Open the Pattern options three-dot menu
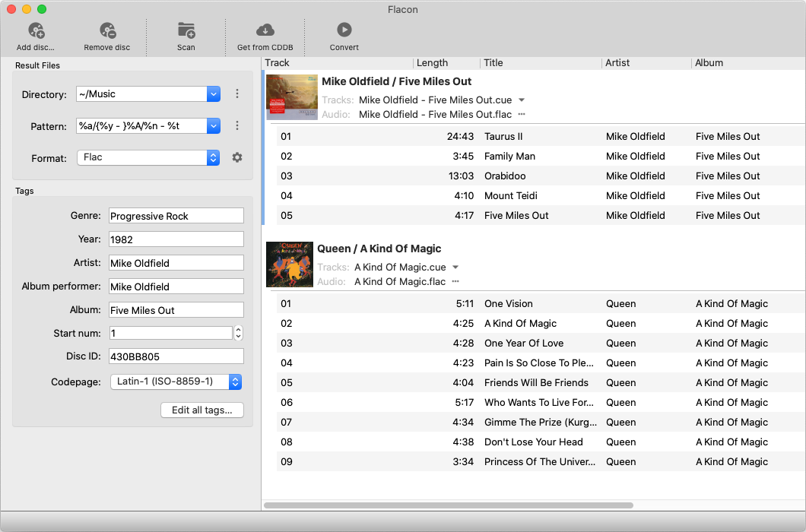 237,126
